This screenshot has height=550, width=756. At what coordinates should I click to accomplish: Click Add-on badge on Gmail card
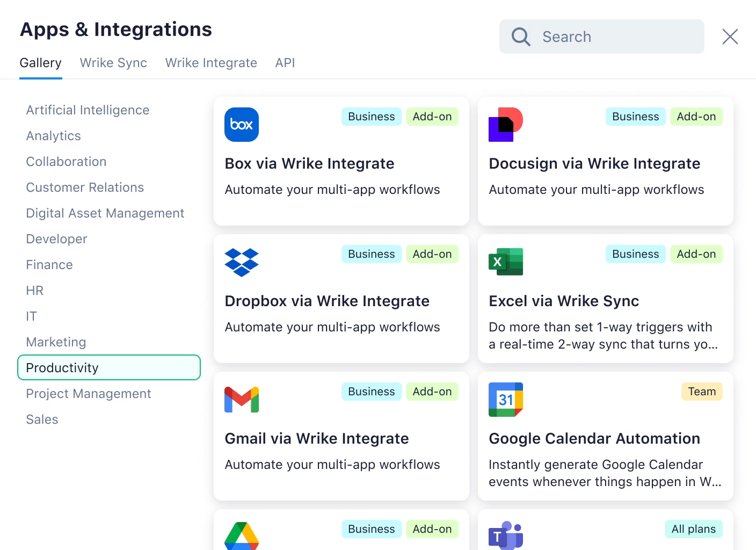pos(432,392)
